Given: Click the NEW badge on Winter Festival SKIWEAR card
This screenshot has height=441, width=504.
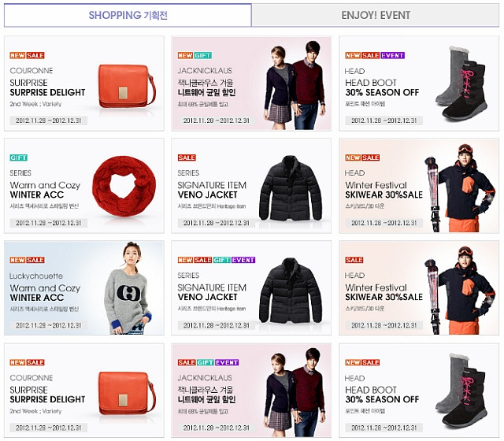Looking at the screenshot, I should [x=353, y=157].
